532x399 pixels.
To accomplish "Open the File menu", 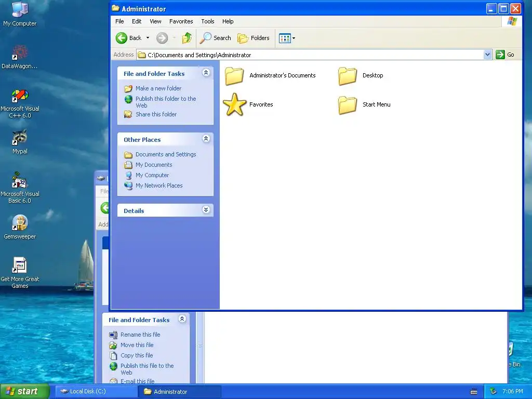I will (x=119, y=21).
